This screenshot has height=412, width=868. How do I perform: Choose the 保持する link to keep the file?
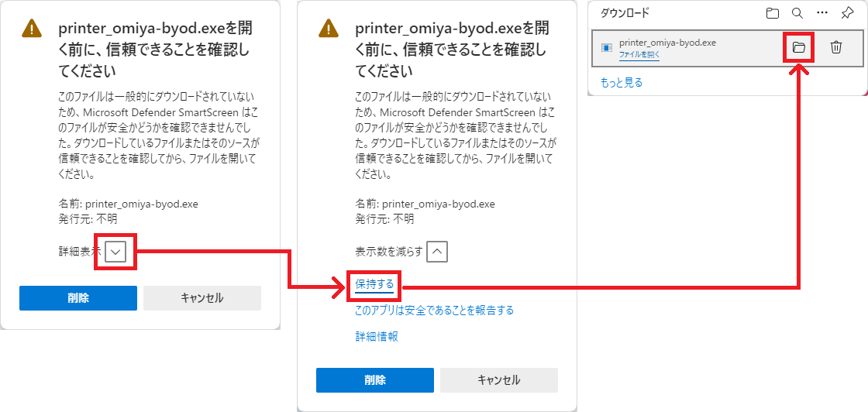coord(374,284)
